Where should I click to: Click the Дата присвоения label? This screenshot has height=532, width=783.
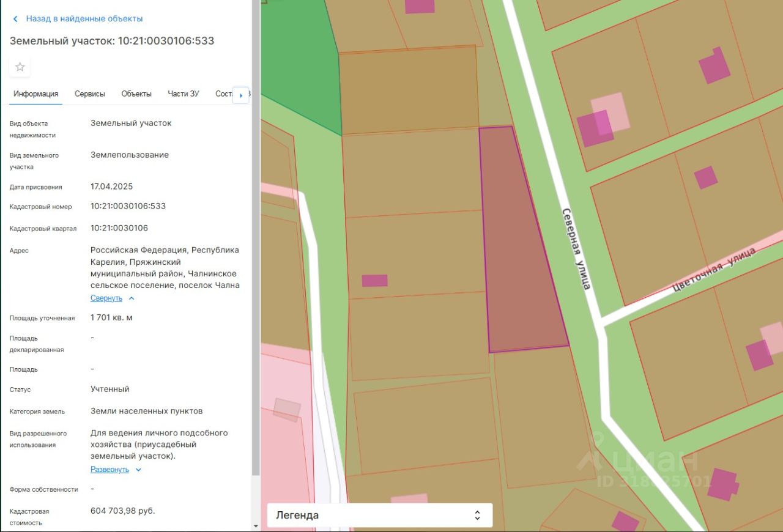click(x=35, y=187)
